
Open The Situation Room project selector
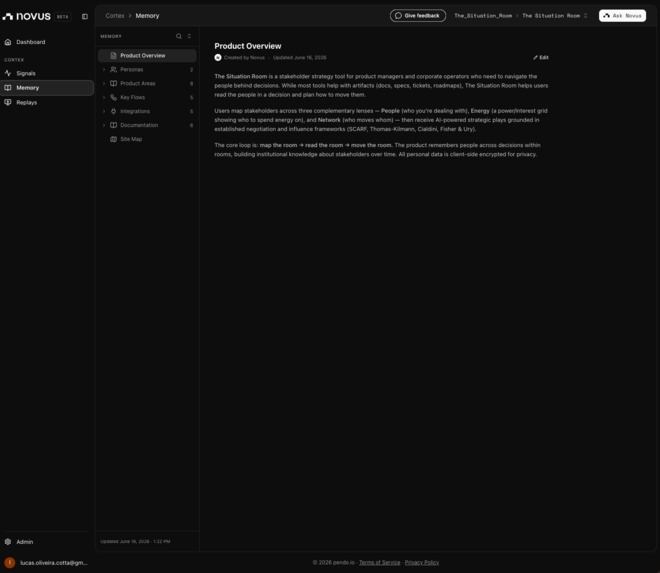(x=554, y=16)
